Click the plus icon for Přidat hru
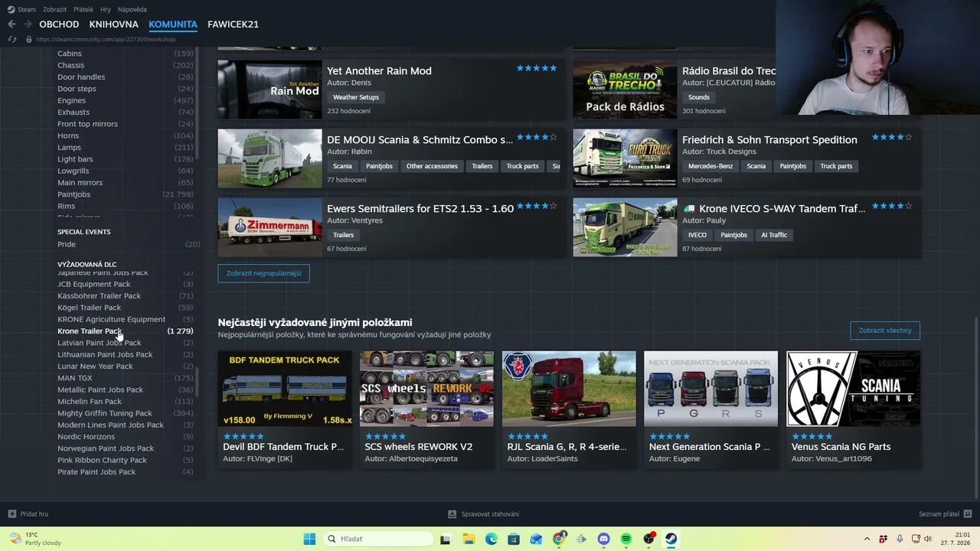 point(11,514)
